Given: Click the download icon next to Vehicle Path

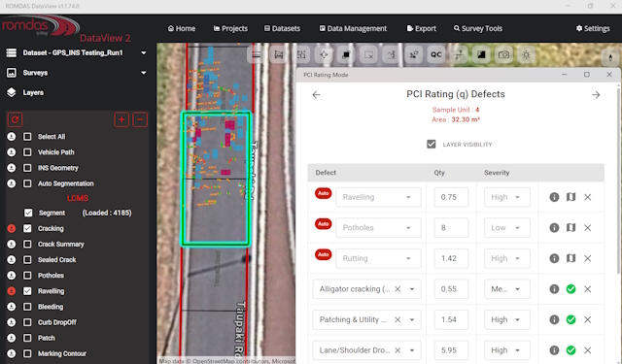Looking at the screenshot, I should click(x=12, y=152).
